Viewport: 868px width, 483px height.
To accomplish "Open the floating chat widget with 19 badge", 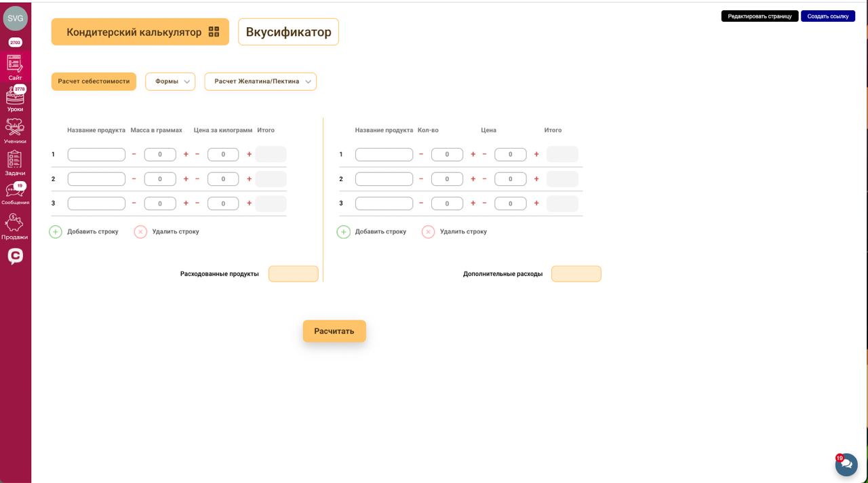I will [x=846, y=465].
